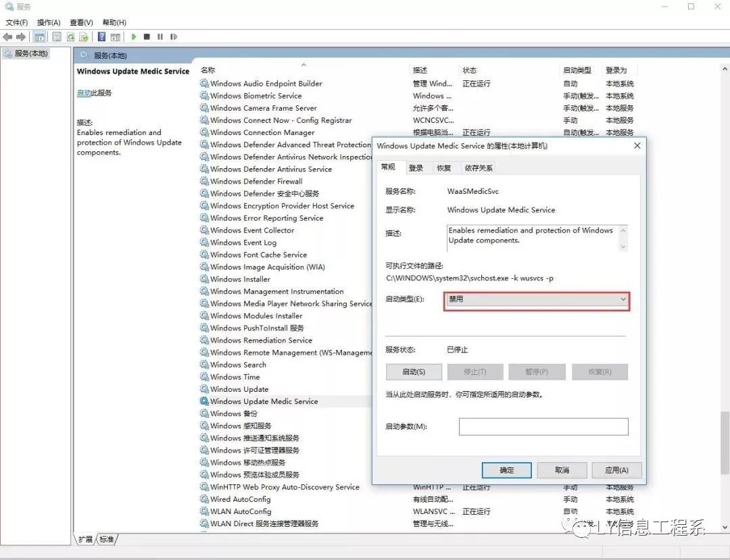Pause service using toolbar pause icon
This screenshot has height=560, width=730.
pyautogui.click(x=160, y=36)
